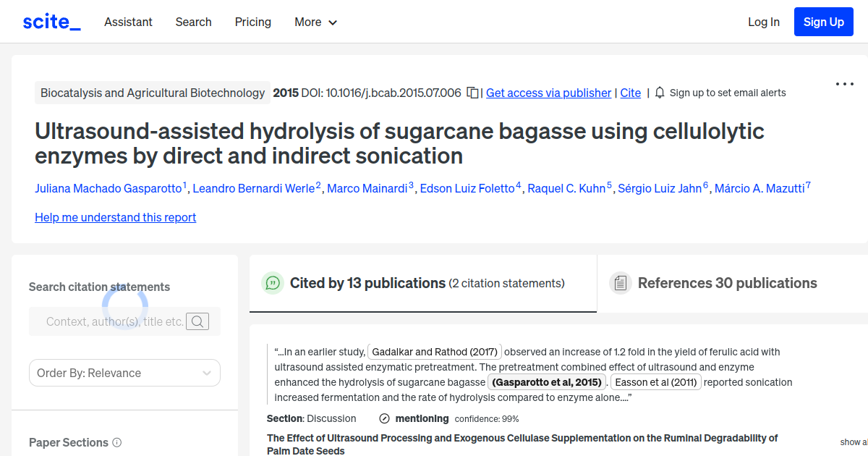This screenshot has width=868, height=456.
Task: Click the copy DOI icon
Action: click(472, 93)
